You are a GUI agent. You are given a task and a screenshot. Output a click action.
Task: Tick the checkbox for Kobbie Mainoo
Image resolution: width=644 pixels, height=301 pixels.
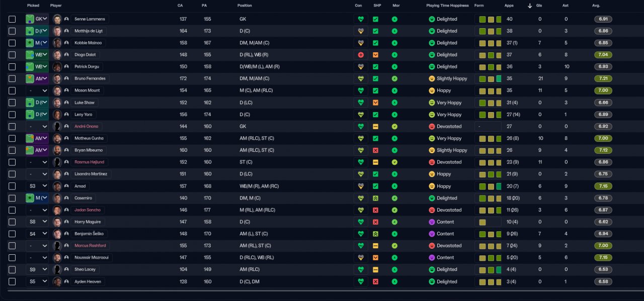click(12, 43)
